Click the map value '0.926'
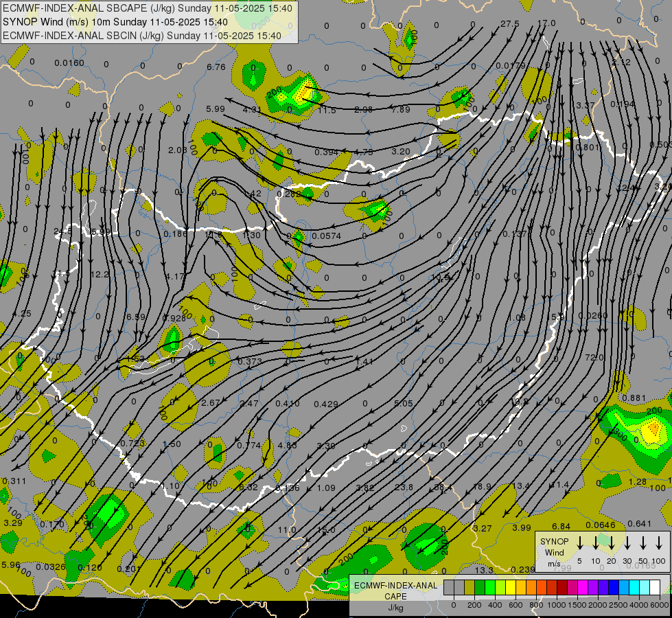This screenshot has width=672, height=618. pos(174,318)
